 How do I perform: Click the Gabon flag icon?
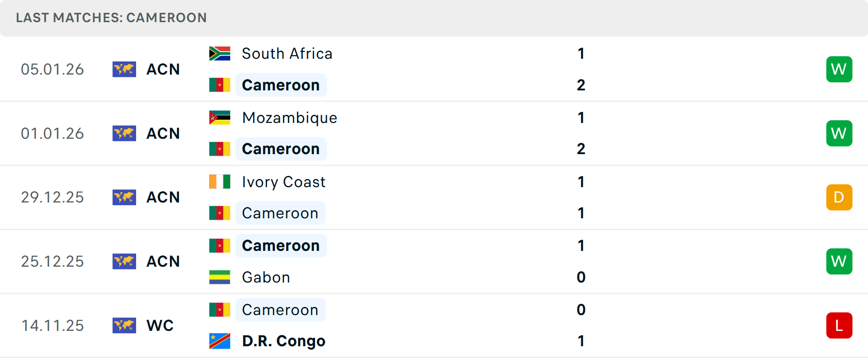tap(220, 277)
